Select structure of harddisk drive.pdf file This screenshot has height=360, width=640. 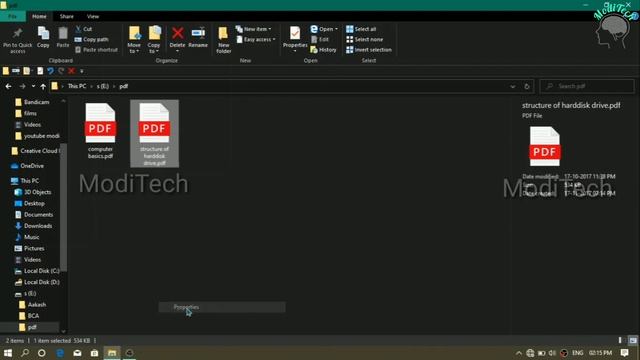[x=154, y=133]
